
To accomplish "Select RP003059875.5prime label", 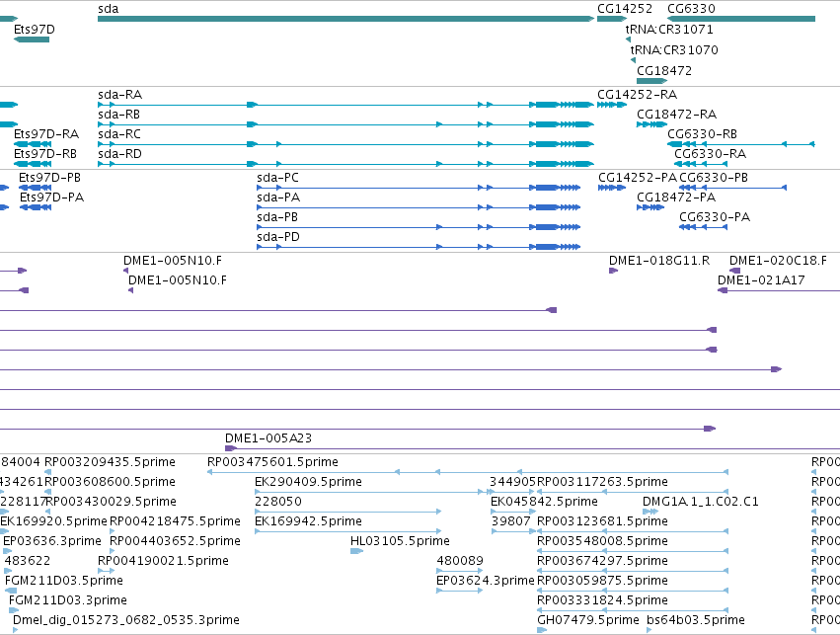I will (603, 582).
